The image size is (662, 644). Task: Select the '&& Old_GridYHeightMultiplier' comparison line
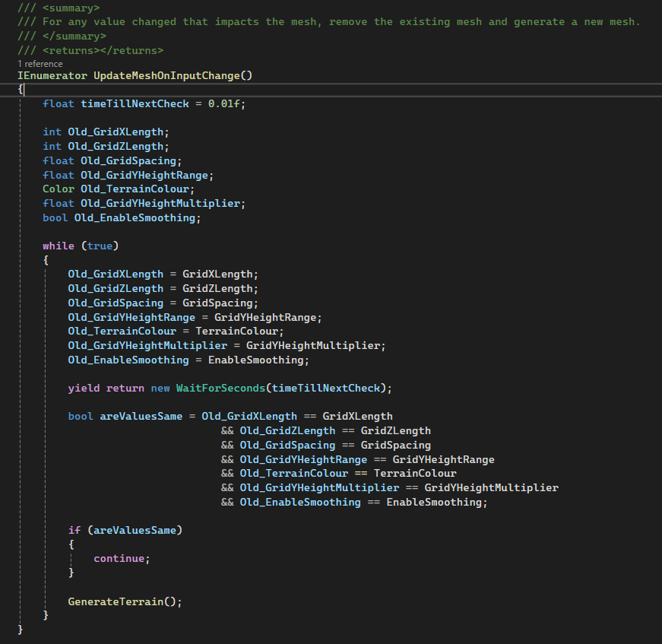390,487
